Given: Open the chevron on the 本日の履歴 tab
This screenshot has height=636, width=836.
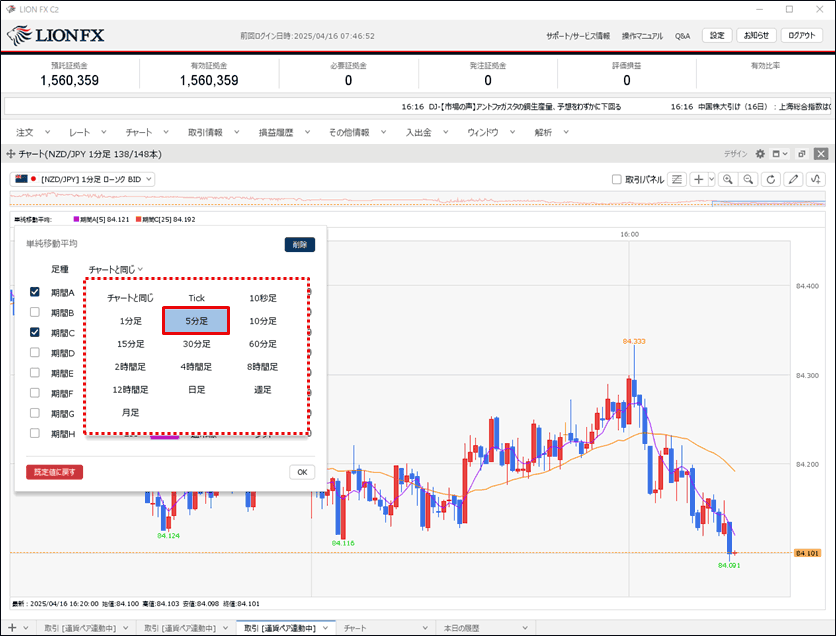Looking at the screenshot, I should (x=525, y=628).
